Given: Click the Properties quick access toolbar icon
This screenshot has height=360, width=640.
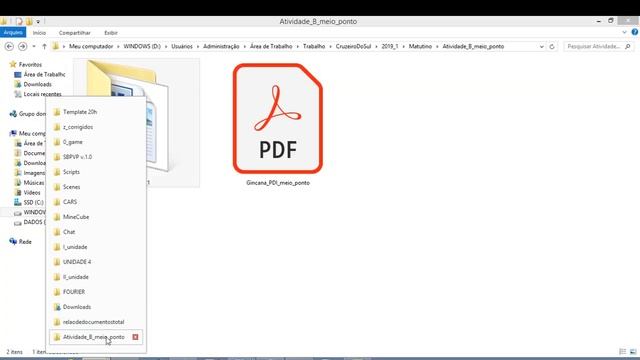Looking at the screenshot, I should (x=19, y=21).
